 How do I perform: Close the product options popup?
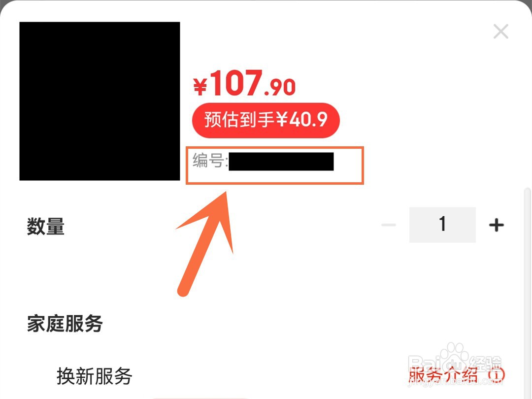[x=501, y=32]
